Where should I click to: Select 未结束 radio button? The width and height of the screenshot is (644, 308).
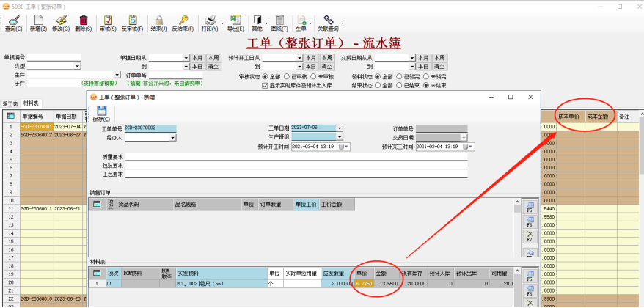point(426,85)
